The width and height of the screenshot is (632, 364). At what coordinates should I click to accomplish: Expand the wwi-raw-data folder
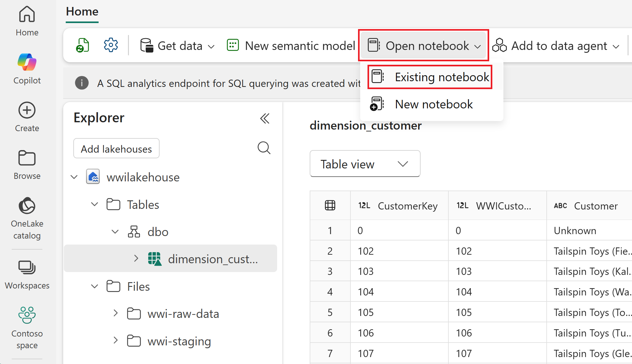click(x=115, y=313)
